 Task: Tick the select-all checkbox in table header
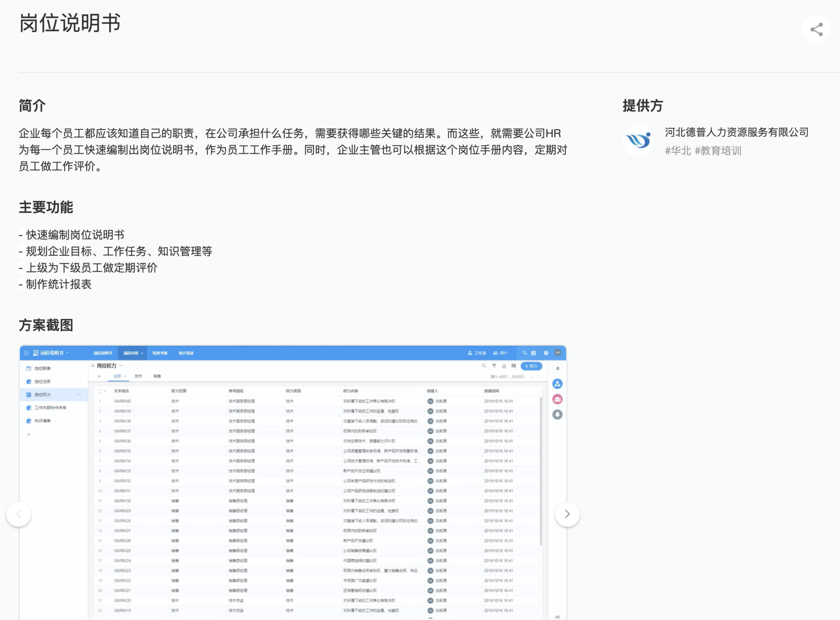point(100,391)
